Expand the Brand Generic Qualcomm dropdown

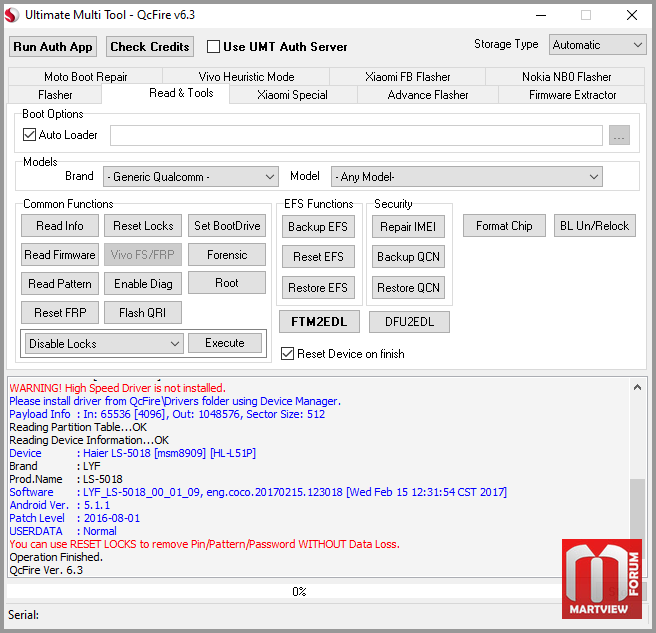click(x=191, y=177)
